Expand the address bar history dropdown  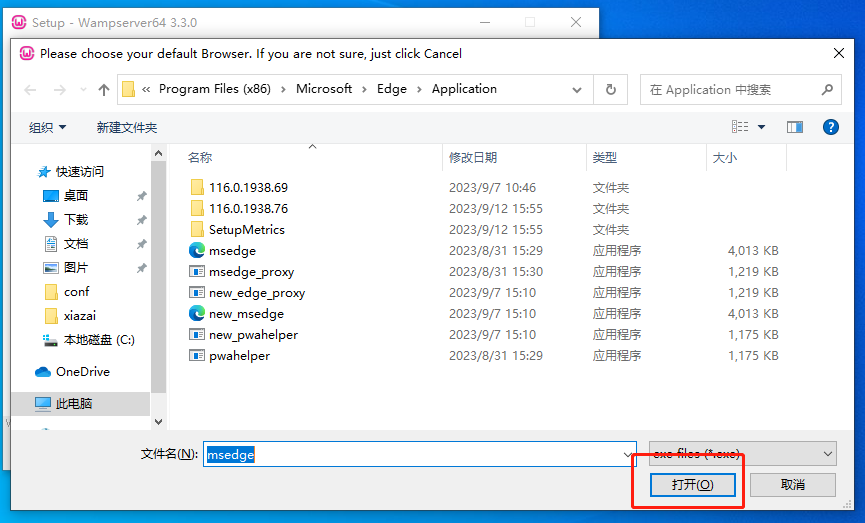[x=576, y=90]
